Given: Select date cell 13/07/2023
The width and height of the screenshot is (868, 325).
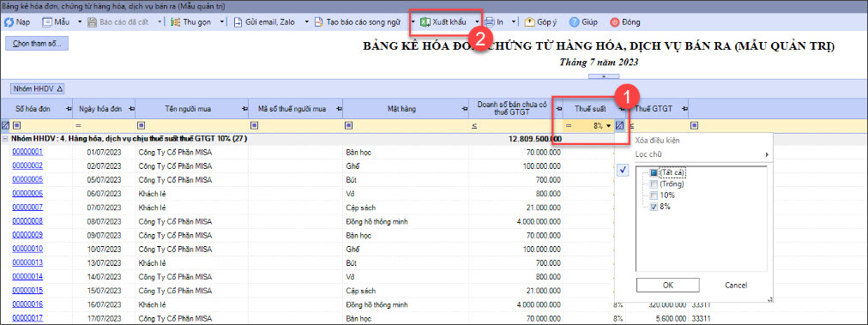Looking at the screenshot, I should pyautogui.click(x=104, y=262).
